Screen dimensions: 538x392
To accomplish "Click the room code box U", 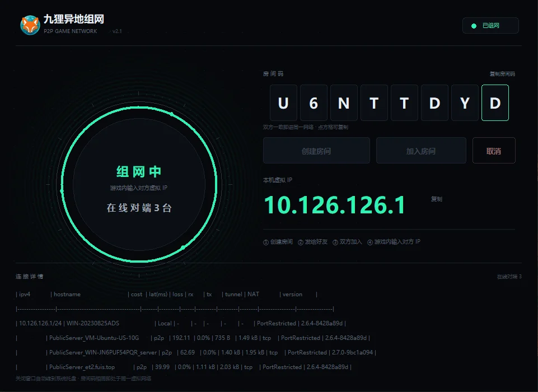I will coord(283,102).
